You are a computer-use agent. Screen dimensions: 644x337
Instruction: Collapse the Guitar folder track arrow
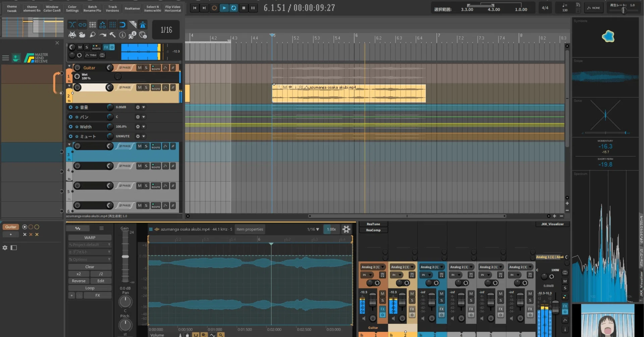69,66
